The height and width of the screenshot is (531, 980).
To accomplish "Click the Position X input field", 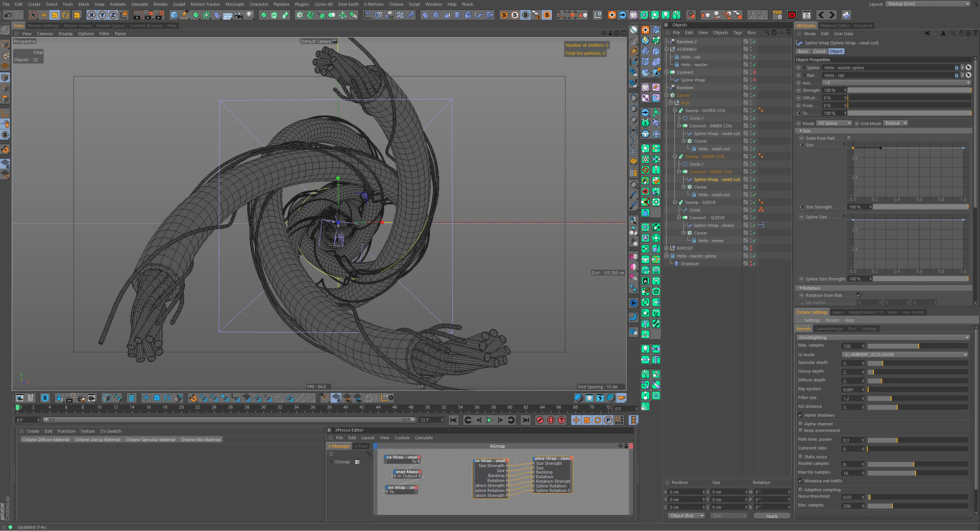I will pyautogui.click(x=687, y=492).
